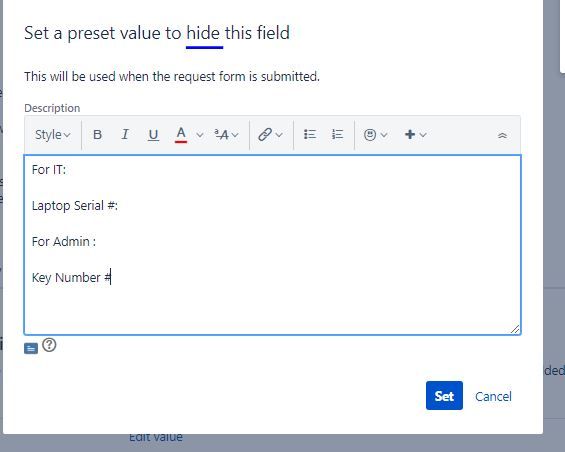Viewport: 565px width, 452px height.
Task: Click the Cancel link
Action: [x=493, y=396]
